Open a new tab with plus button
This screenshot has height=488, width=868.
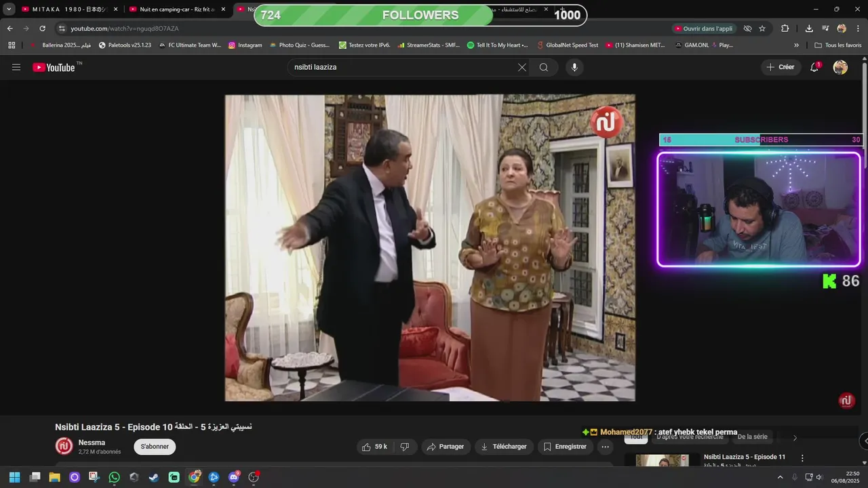[562, 9]
